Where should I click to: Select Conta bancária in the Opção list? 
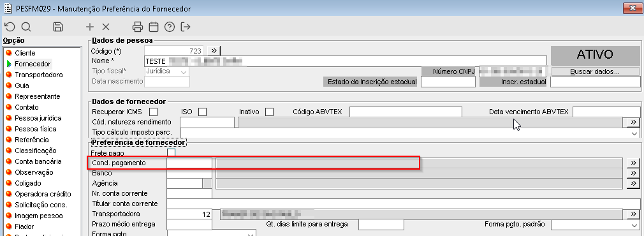tap(38, 161)
